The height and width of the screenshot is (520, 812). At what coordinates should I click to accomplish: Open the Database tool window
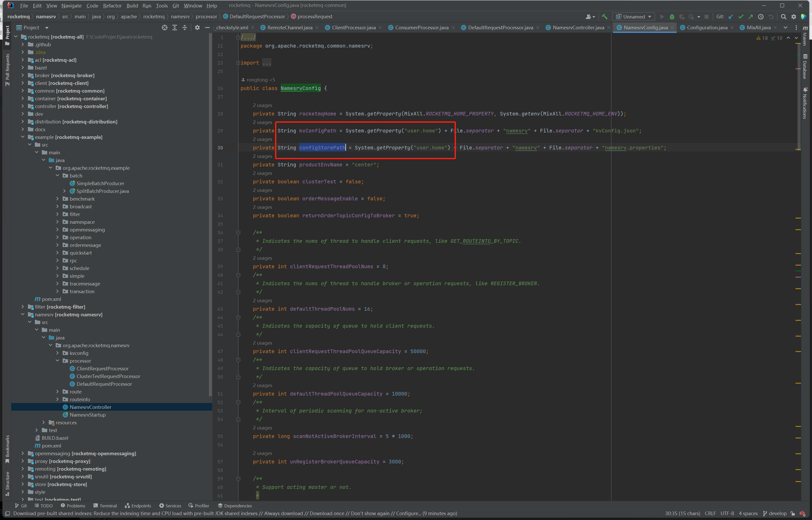(805, 67)
